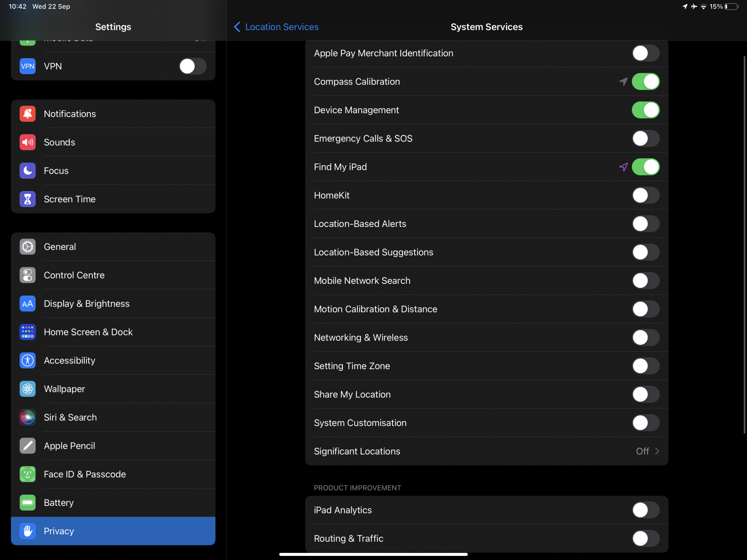Click the red Notifications bell icon

click(x=28, y=114)
